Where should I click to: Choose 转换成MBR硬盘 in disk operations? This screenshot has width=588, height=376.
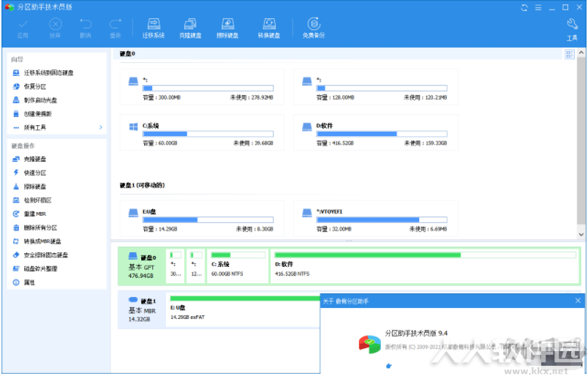(x=37, y=241)
